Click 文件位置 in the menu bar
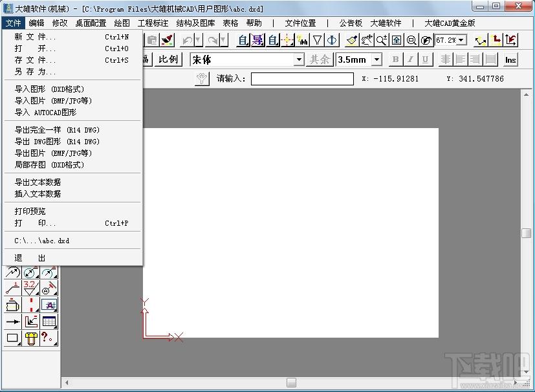Viewport: 535px width, 392px height. pos(301,23)
